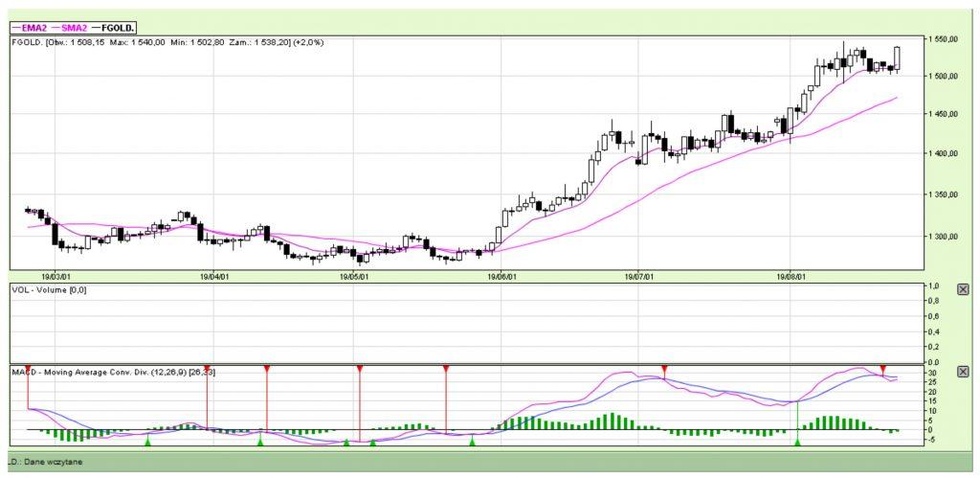Select the EMA2 legend entry
Image resolution: width=980 pixels, height=478 pixels.
[33, 28]
